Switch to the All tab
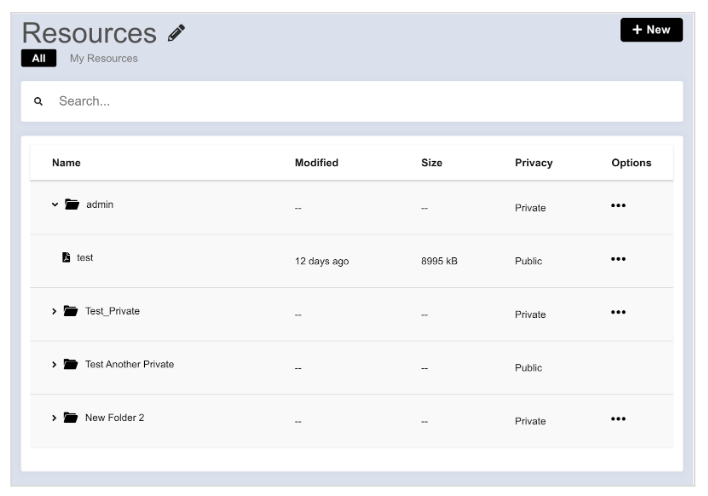This screenshot has width=708, height=496. tap(39, 58)
